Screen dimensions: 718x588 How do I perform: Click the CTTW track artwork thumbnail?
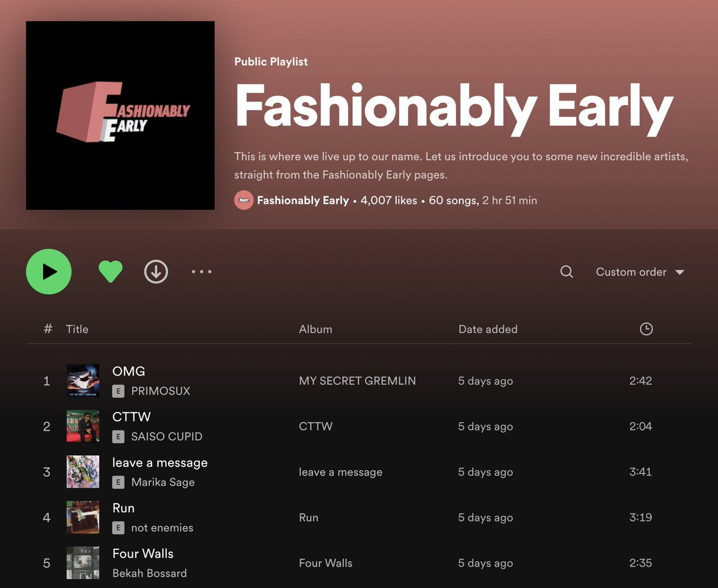83,426
